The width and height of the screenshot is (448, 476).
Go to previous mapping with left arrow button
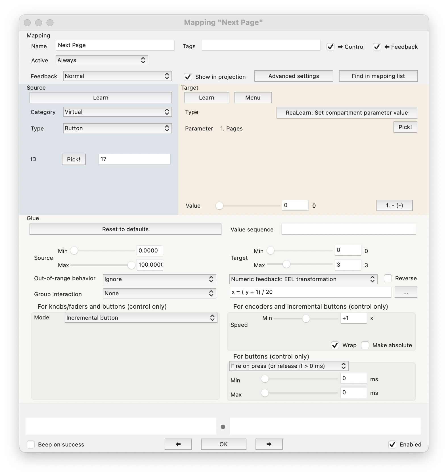(178, 444)
